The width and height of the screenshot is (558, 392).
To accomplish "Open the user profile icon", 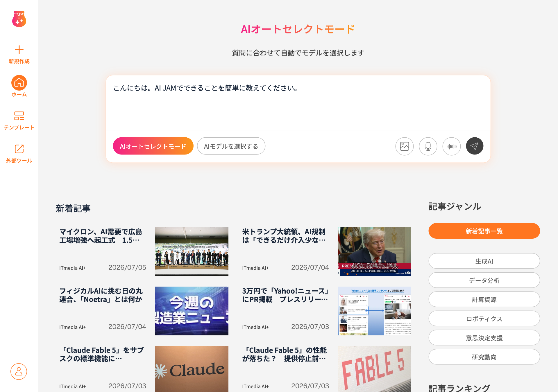I will (x=19, y=371).
